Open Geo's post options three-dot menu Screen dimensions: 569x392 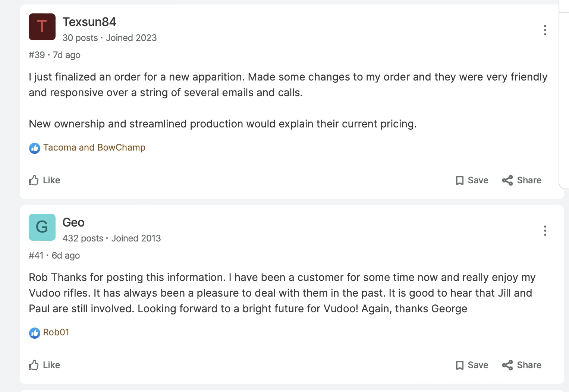click(x=545, y=231)
